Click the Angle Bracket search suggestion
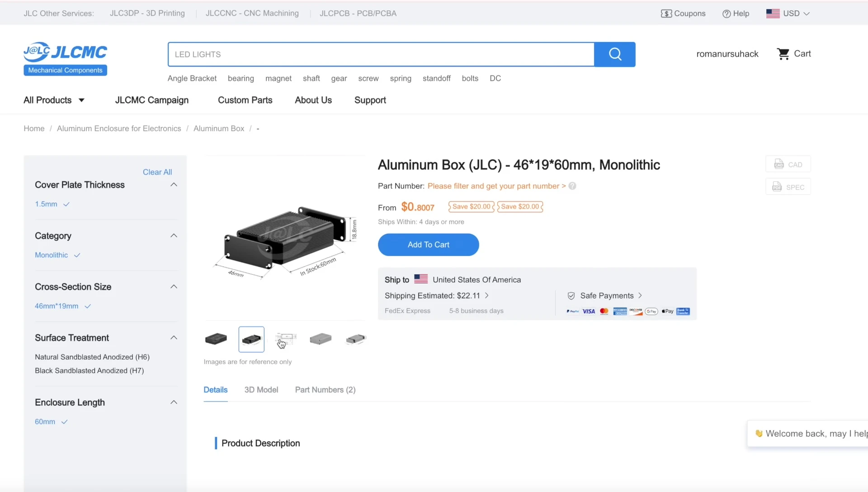Image resolution: width=868 pixels, height=492 pixels. tap(192, 78)
